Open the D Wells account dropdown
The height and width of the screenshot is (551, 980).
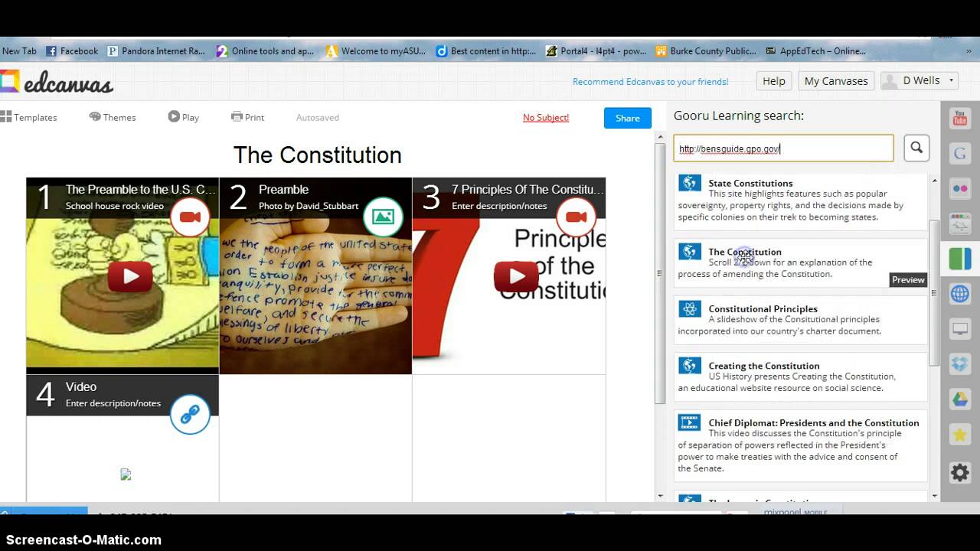pos(920,80)
